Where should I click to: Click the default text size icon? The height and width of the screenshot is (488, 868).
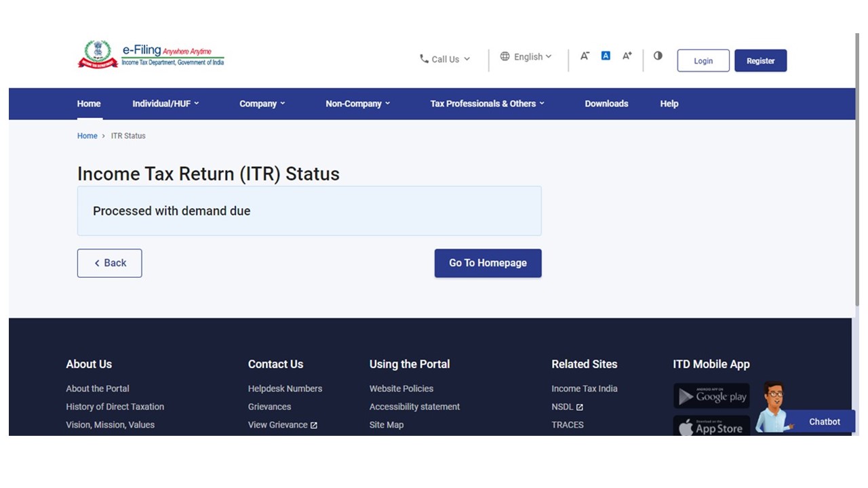point(605,56)
